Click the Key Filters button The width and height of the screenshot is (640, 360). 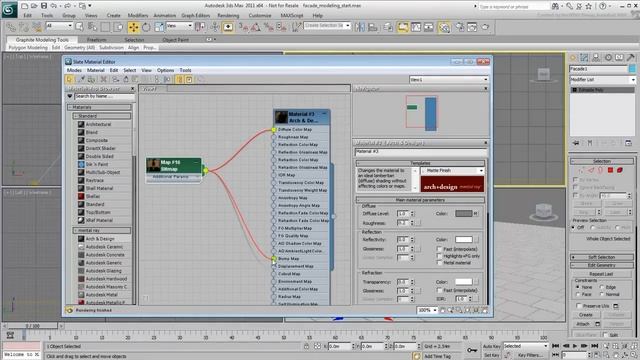pyautogui.click(x=529, y=355)
